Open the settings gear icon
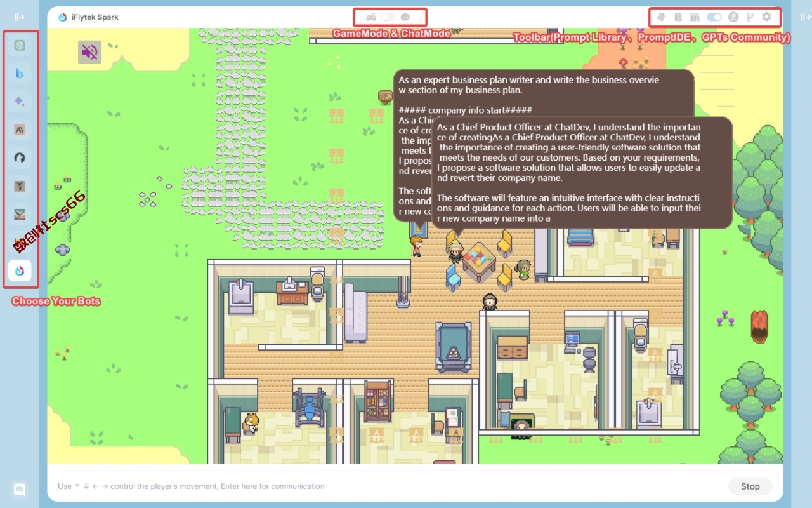The image size is (812, 508). click(x=766, y=17)
